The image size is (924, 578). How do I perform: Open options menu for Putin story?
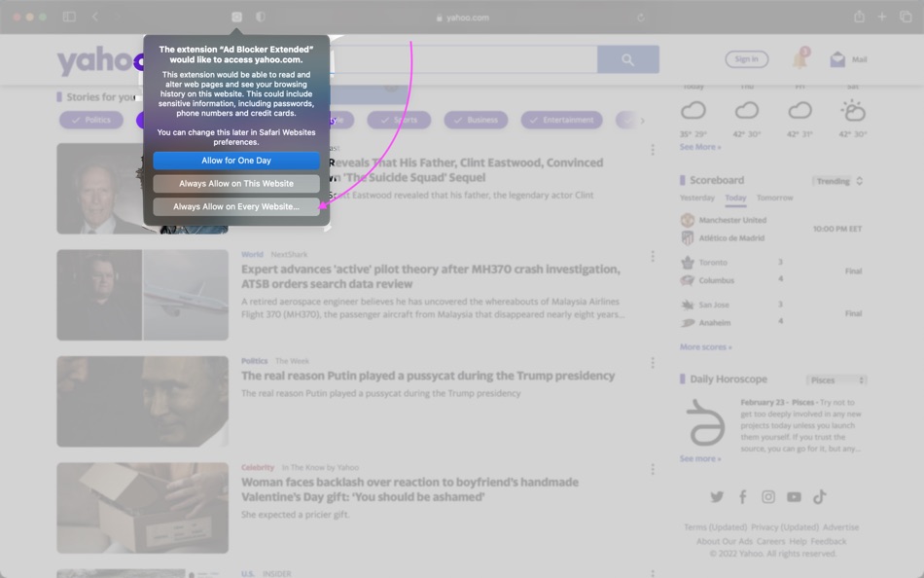(x=653, y=363)
